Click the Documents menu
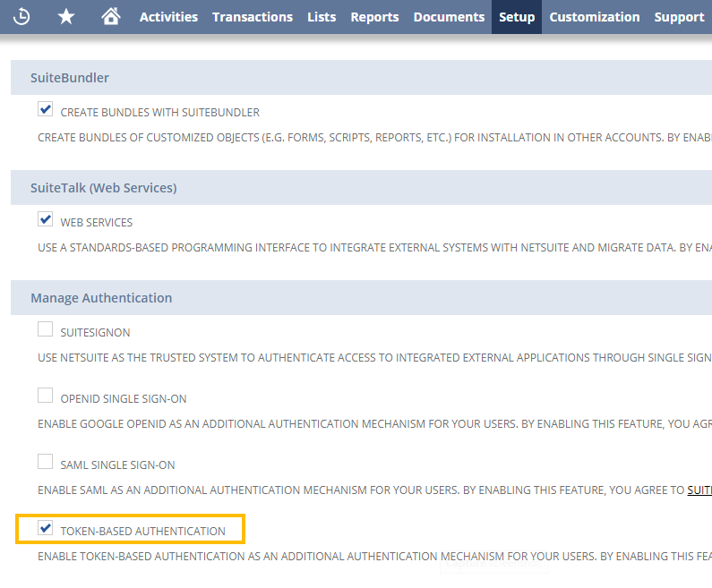The height and width of the screenshot is (588, 712). (449, 17)
